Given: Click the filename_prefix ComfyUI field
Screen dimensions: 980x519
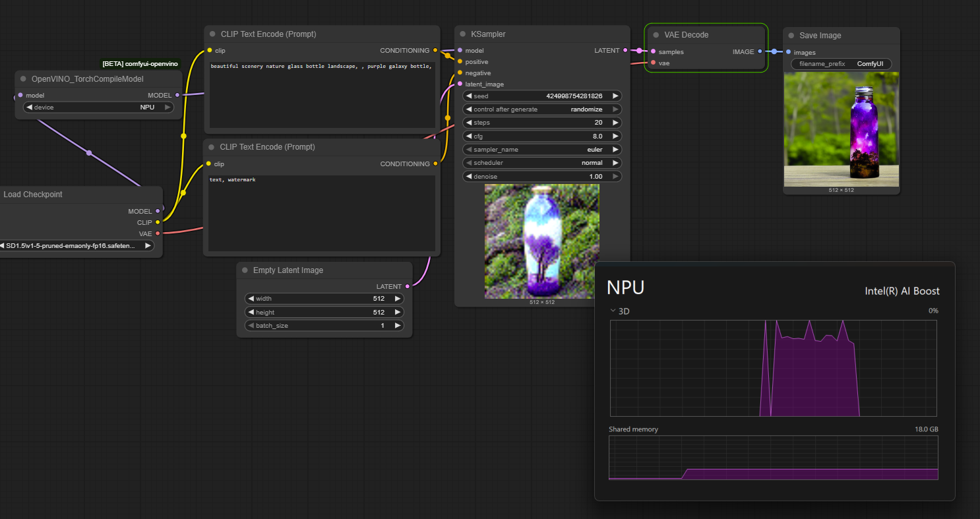Looking at the screenshot, I should [842, 64].
